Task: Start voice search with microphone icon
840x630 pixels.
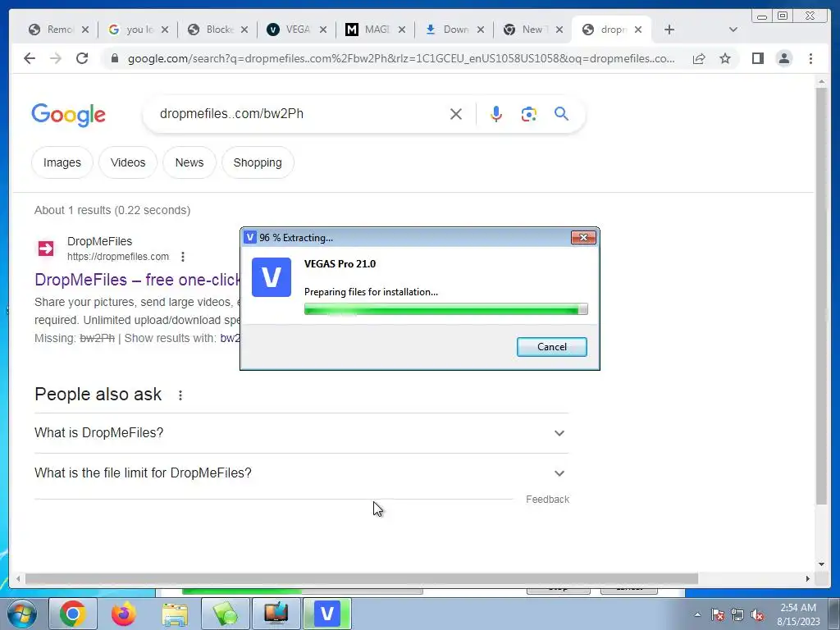Action: click(x=496, y=114)
